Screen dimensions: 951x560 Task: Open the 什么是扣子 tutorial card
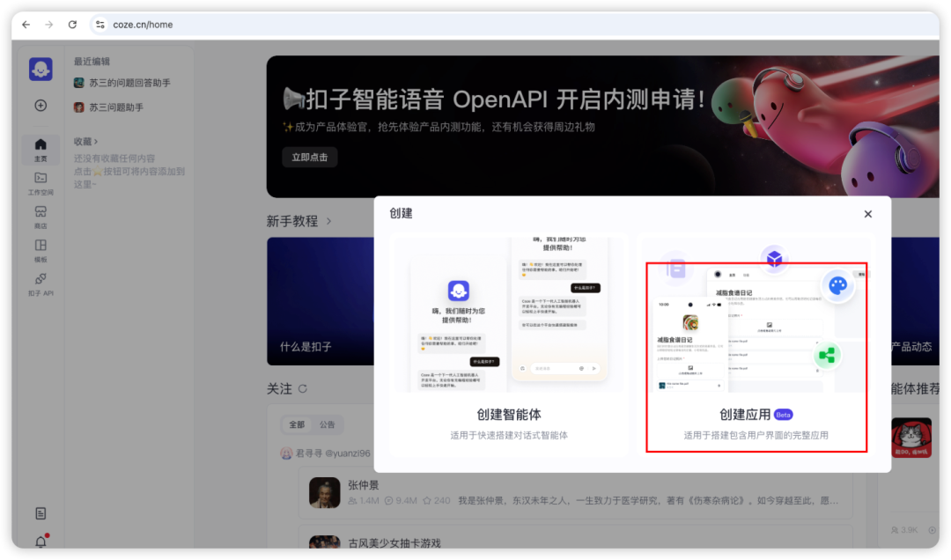321,301
